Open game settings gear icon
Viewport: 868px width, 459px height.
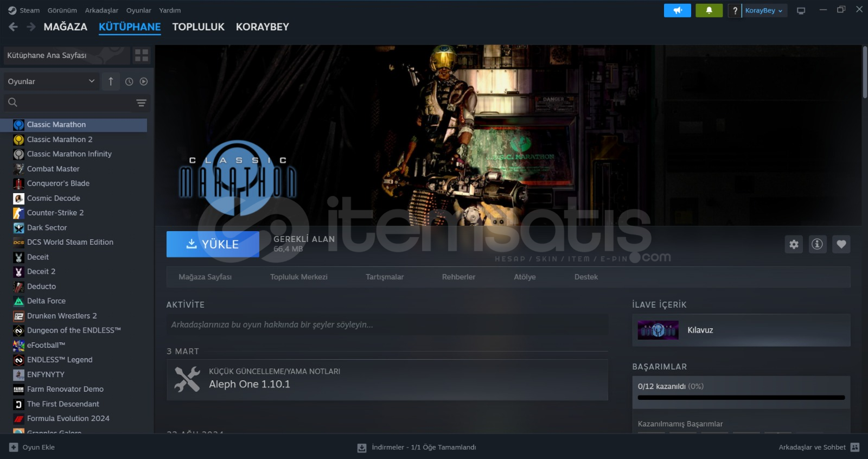794,244
